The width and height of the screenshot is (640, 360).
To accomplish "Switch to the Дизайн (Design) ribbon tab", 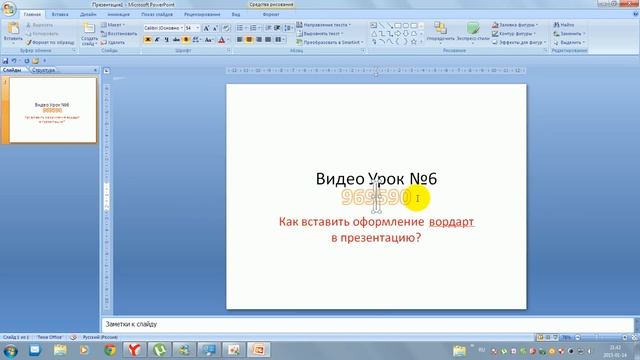I will pos(88,14).
